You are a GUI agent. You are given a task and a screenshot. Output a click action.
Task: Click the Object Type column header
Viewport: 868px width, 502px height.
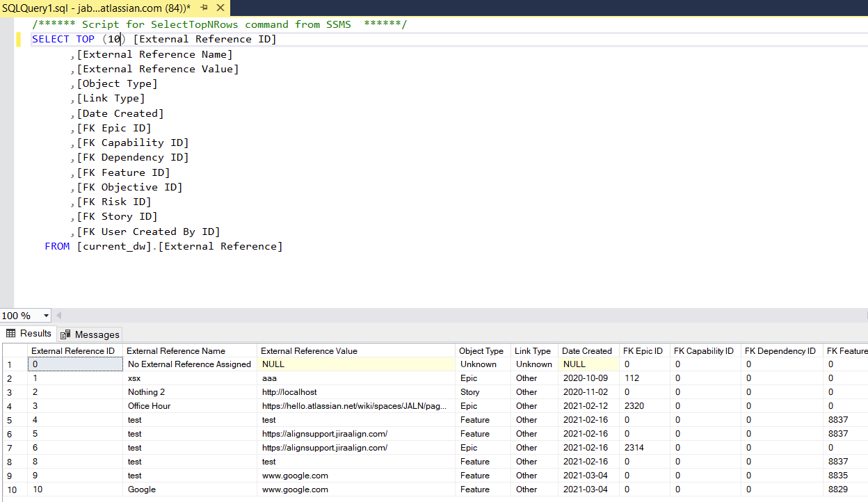483,350
